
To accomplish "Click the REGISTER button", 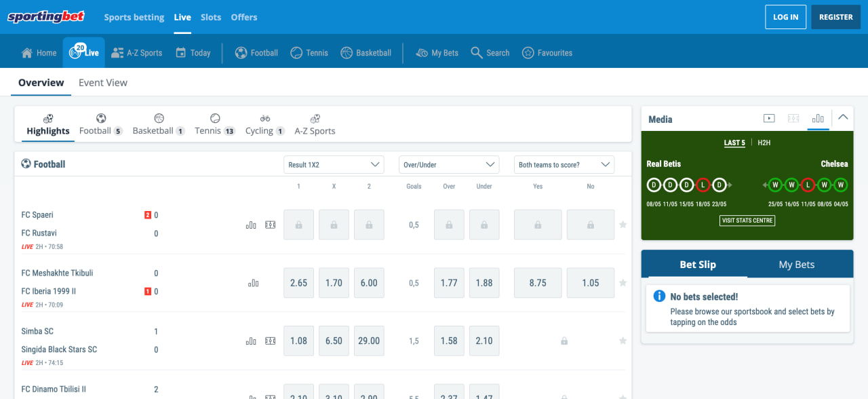I will pyautogui.click(x=836, y=17).
